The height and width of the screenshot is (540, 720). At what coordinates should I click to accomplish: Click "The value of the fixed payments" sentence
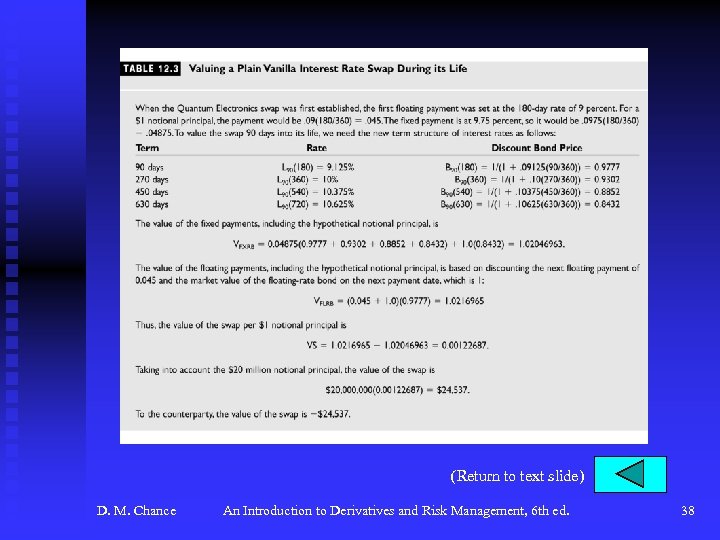pyautogui.click(x=287, y=224)
